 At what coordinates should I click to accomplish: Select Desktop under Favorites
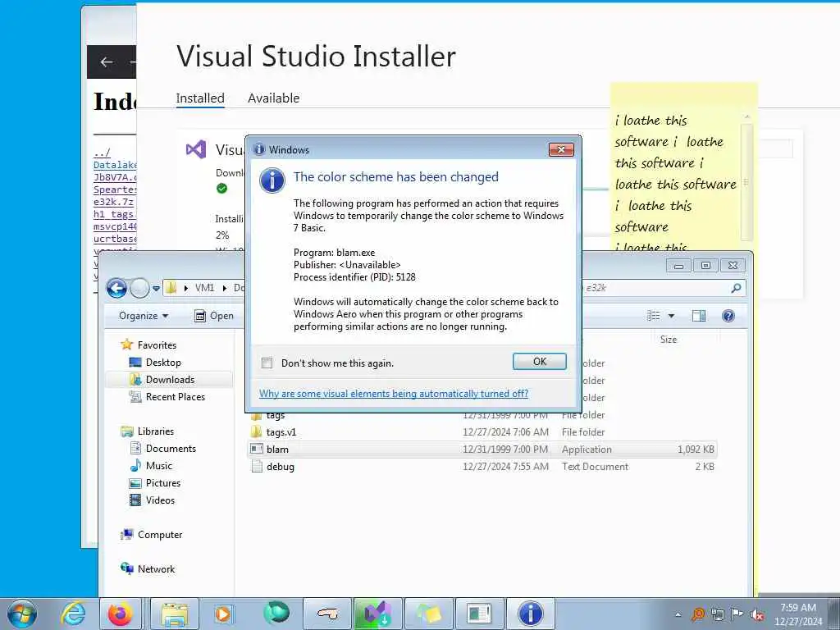[x=163, y=362]
